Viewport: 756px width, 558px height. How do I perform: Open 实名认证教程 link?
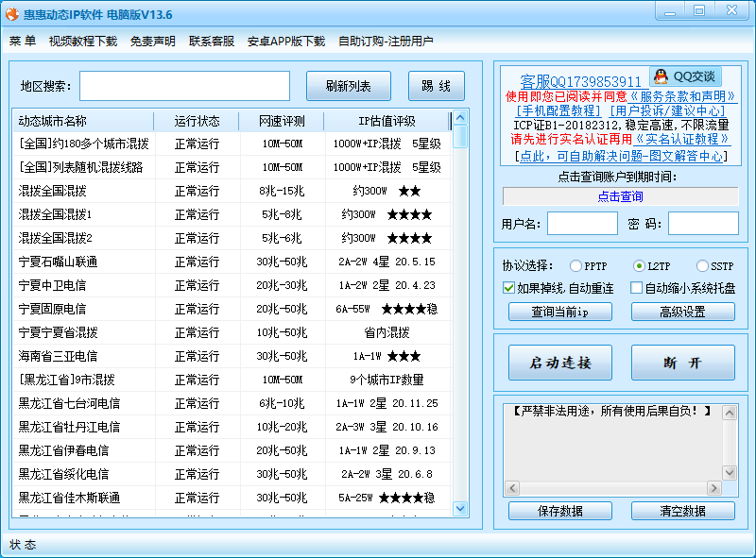pyautogui.click(x=681, y=139)
